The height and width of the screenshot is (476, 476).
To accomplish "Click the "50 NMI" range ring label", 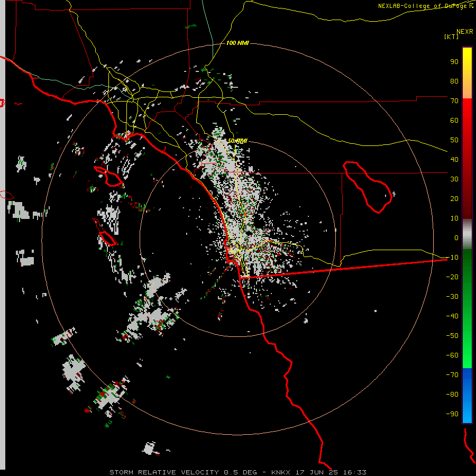I will 237,141.
